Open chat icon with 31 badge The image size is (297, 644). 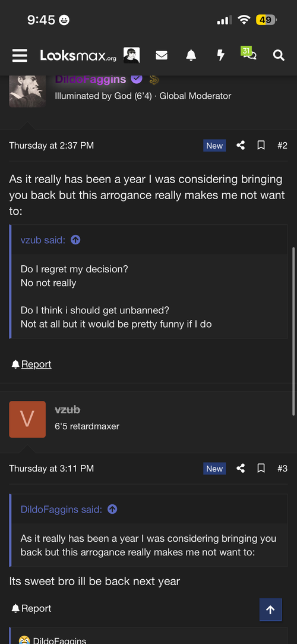click(x=249, y=54)
